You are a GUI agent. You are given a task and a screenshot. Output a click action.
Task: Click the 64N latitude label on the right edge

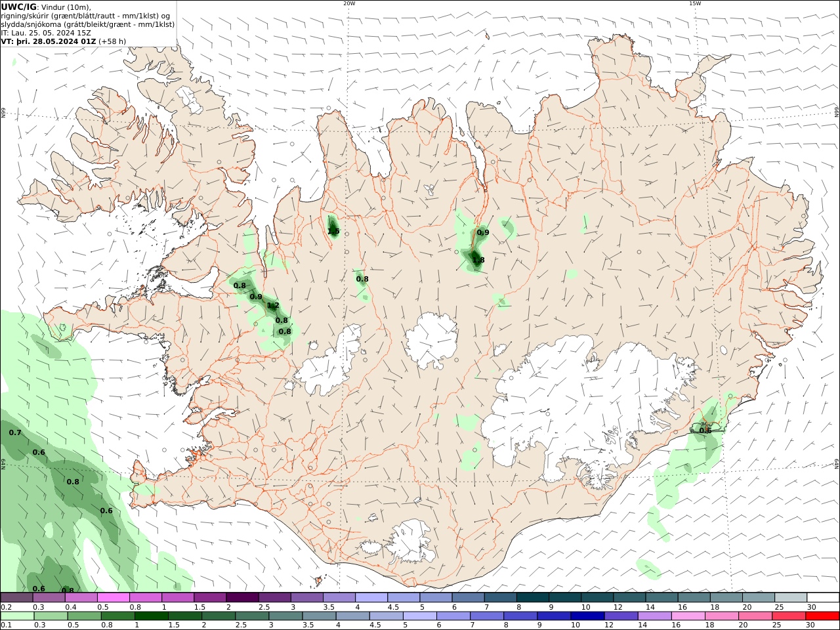point(837,463)
